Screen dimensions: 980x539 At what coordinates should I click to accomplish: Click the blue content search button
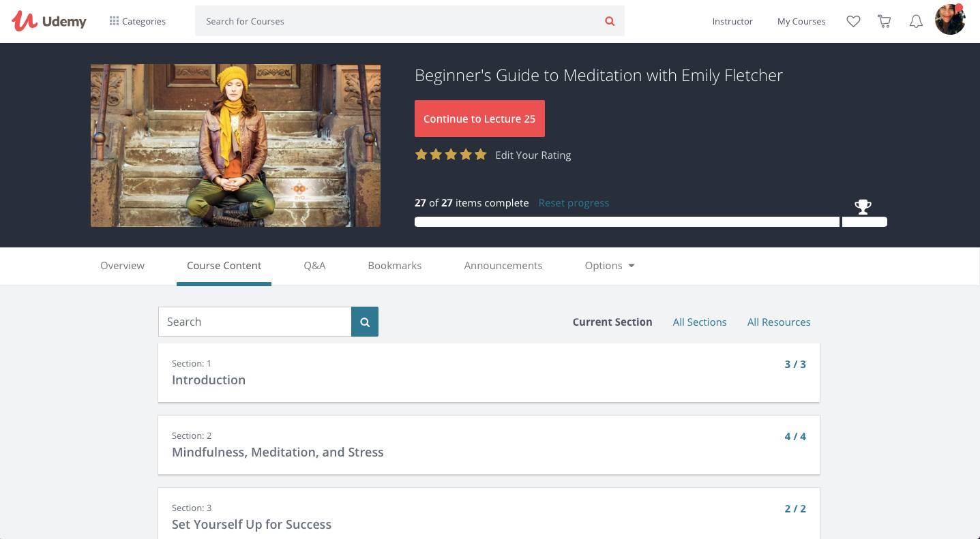tap(365, 322)
